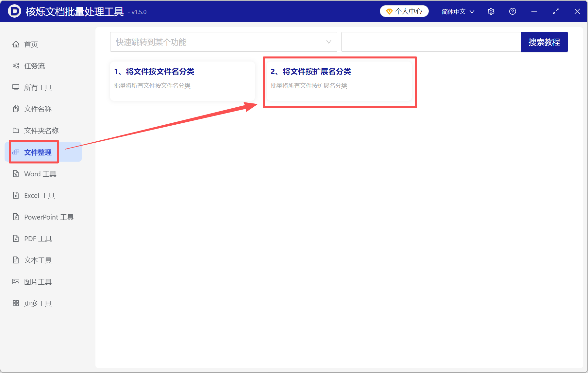This screenshot has height=373, width=588.
Task: Open the Excel 工具 category
Action: click(x=39, y=195)
